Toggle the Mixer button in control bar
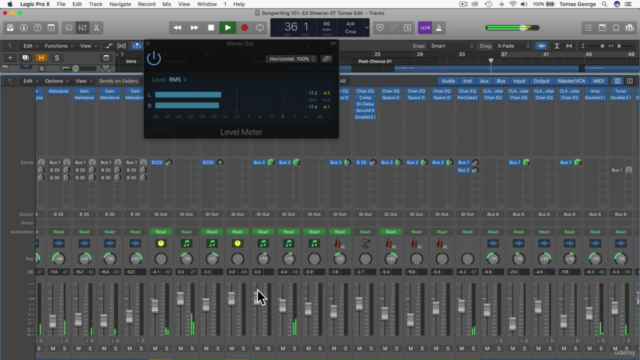This screenshot has height=360, width=640. pos(82,28)
